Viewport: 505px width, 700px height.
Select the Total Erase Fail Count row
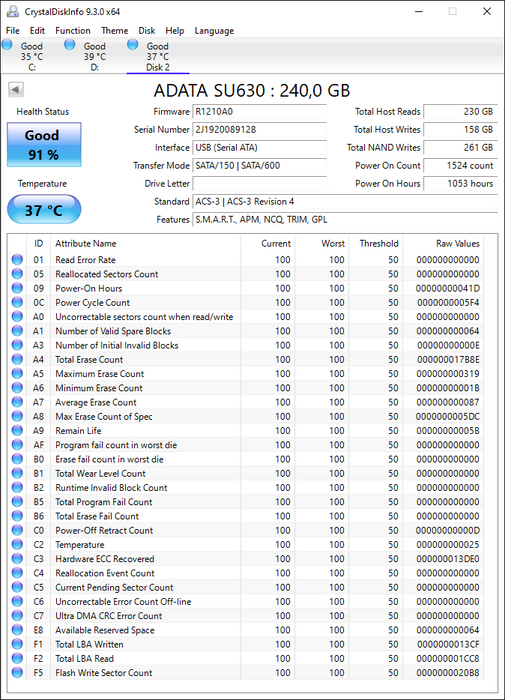(246, 516)
